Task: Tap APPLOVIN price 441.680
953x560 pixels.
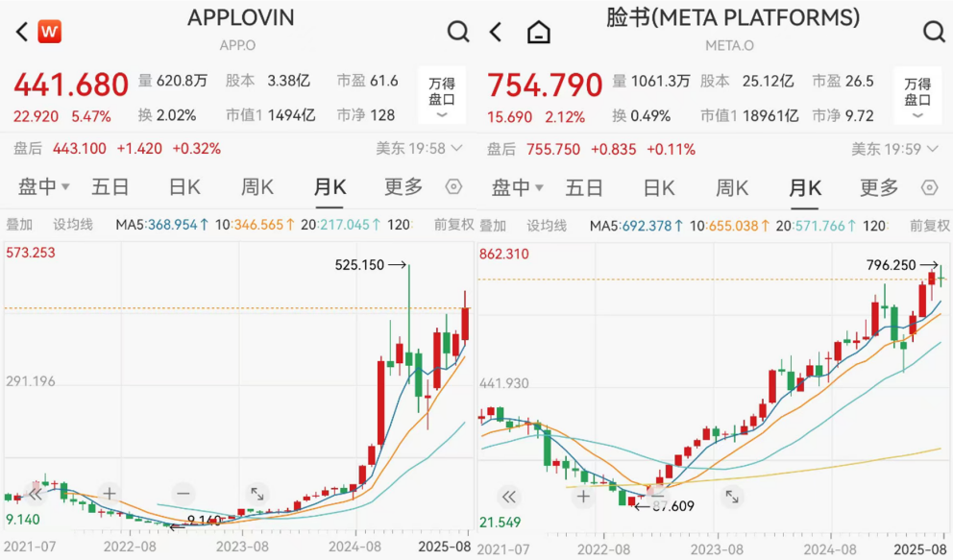Action: click(71, 85)
